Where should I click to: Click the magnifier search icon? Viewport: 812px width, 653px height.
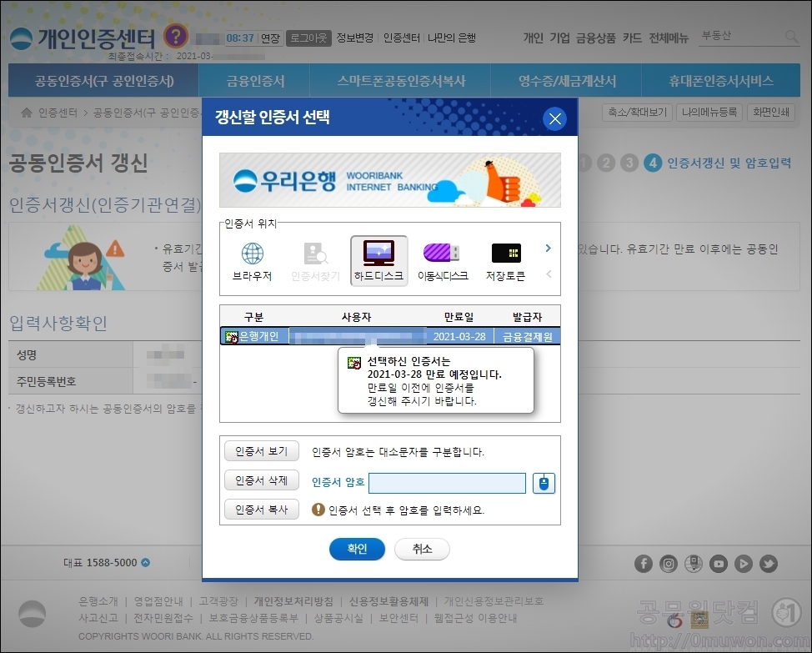point(791,36)
